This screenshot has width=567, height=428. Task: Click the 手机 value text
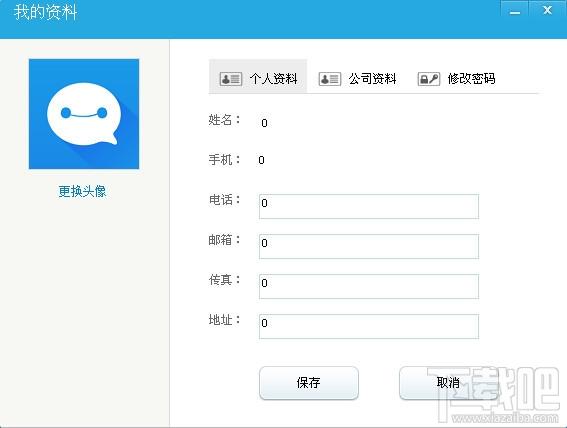[x=261, y=160]
